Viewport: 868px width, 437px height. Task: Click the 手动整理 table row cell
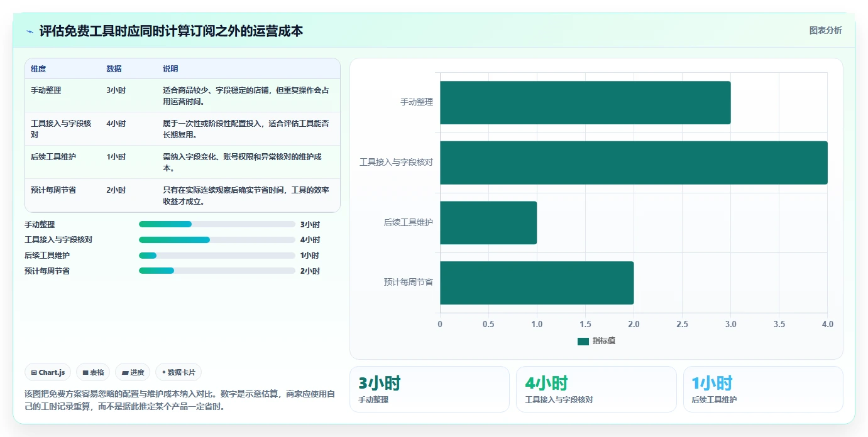46,90
